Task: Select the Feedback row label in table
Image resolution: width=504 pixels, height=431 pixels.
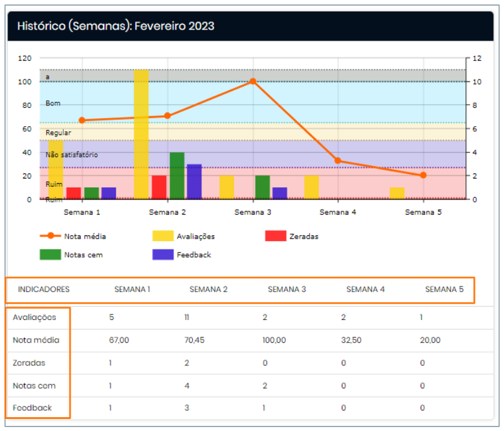Action: 32,408
